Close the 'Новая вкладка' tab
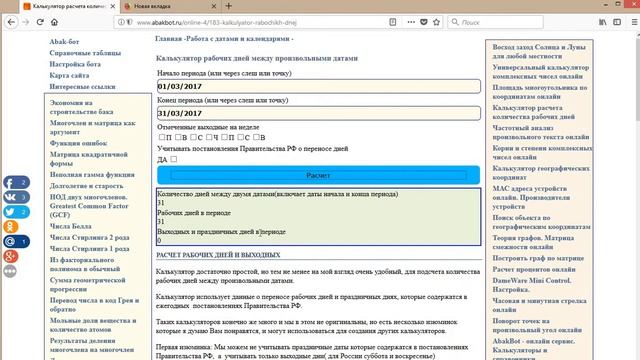640x360 pixels. [x=213, y=6]
